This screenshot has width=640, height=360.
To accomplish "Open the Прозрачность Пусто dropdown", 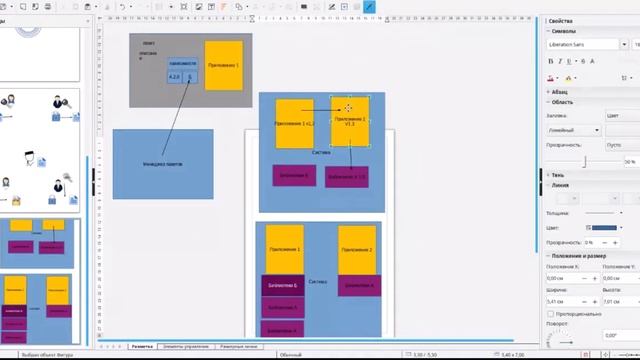I will point(622,145).
